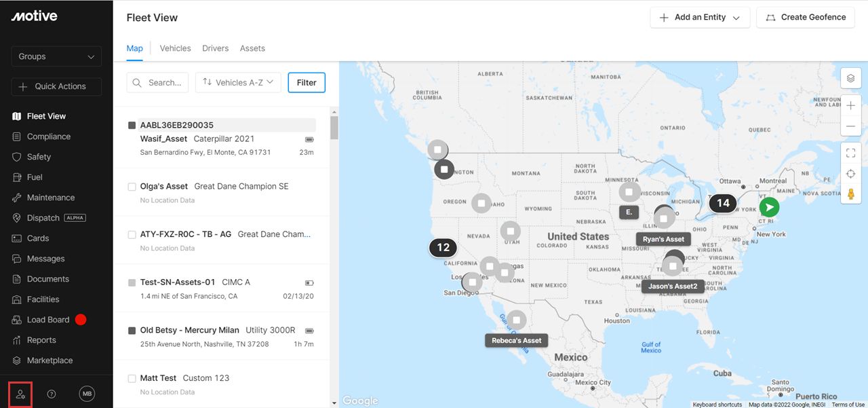Zoom out on the map

(x=851, y=126)
